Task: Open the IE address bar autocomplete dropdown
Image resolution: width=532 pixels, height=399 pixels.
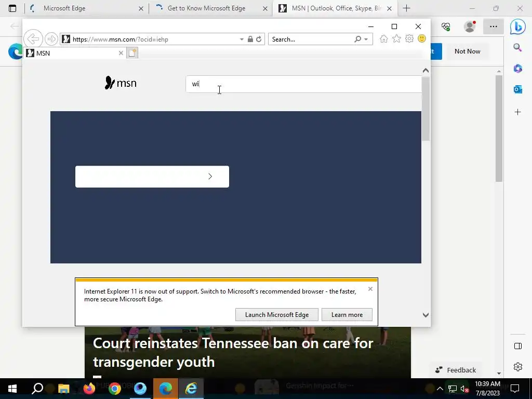Action: 242,39
